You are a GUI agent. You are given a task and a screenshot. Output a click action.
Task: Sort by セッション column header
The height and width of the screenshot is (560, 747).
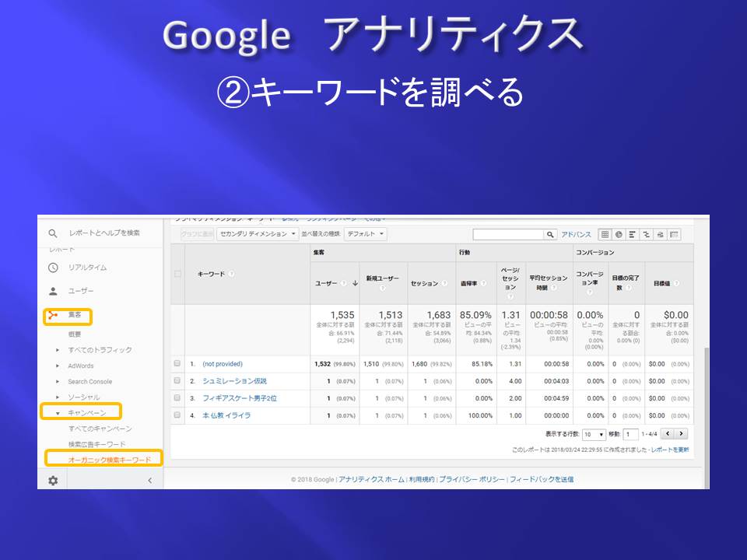click(x=424, y=283)
